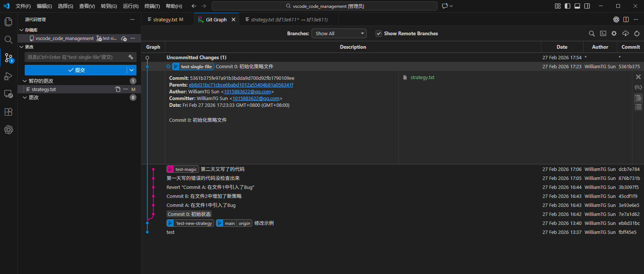Image resolution: width=644 pixels, height=274 pixels.
Task: Start code review of commit files
Action: 638,87
